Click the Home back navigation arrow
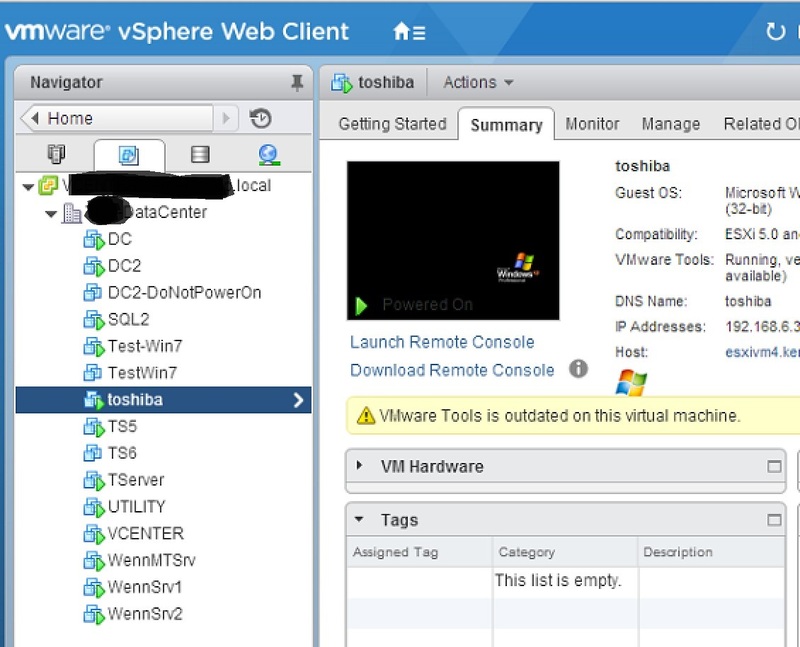This screenshot has width=800, height=647. pos(36,118)
